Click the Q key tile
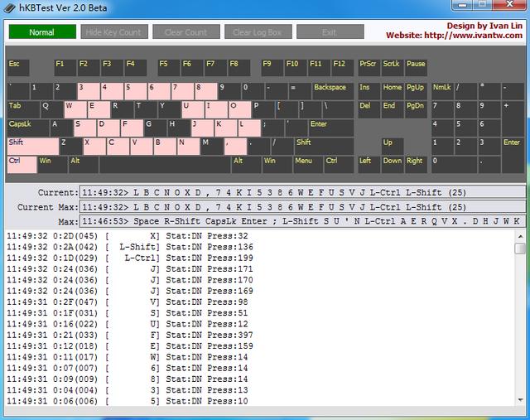Viewport: 530px width, 420px height. tap(51, 109)
